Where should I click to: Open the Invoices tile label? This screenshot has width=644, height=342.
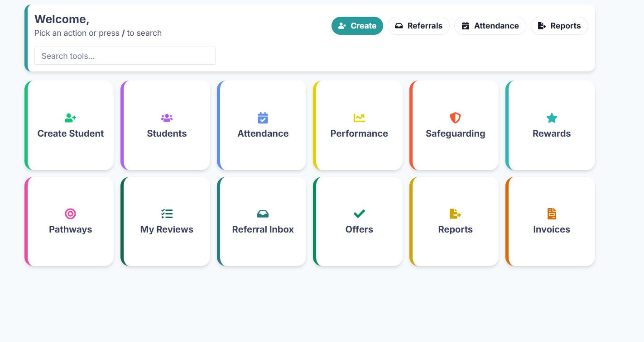[552, 229]
